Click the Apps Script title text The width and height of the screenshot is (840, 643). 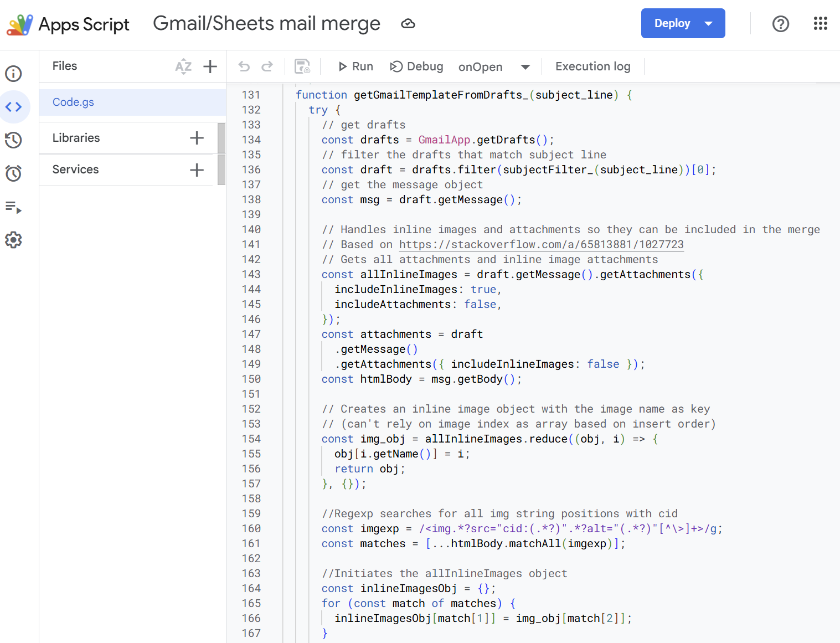pyautogui.click(x=84, y=24)
